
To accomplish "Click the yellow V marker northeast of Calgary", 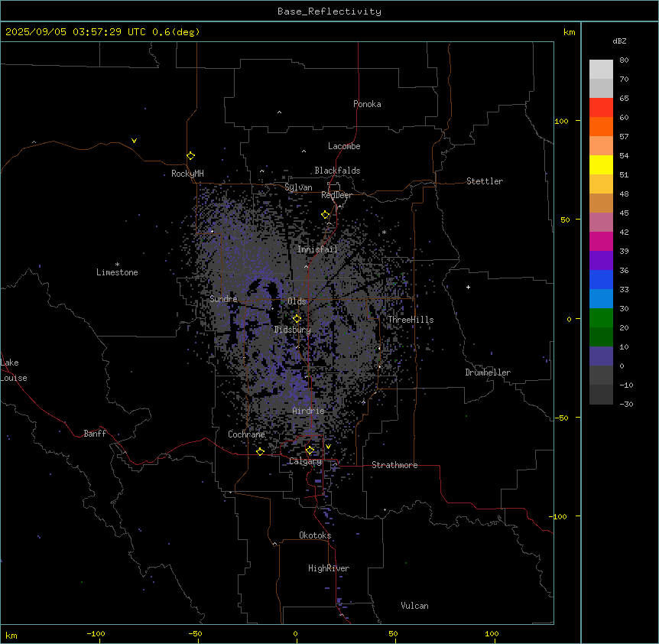I will tap(328, 447).
